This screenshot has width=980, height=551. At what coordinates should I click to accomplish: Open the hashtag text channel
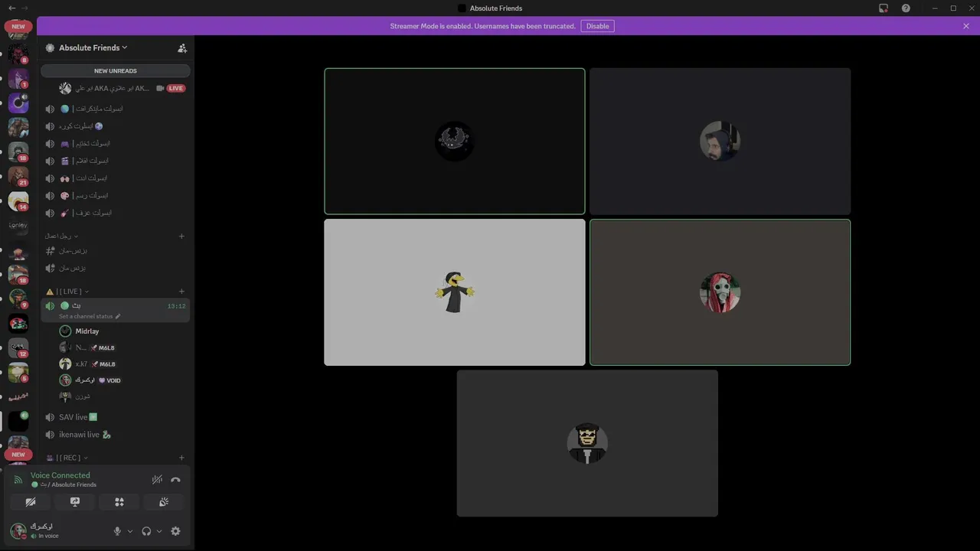click(x=115, y=250)
